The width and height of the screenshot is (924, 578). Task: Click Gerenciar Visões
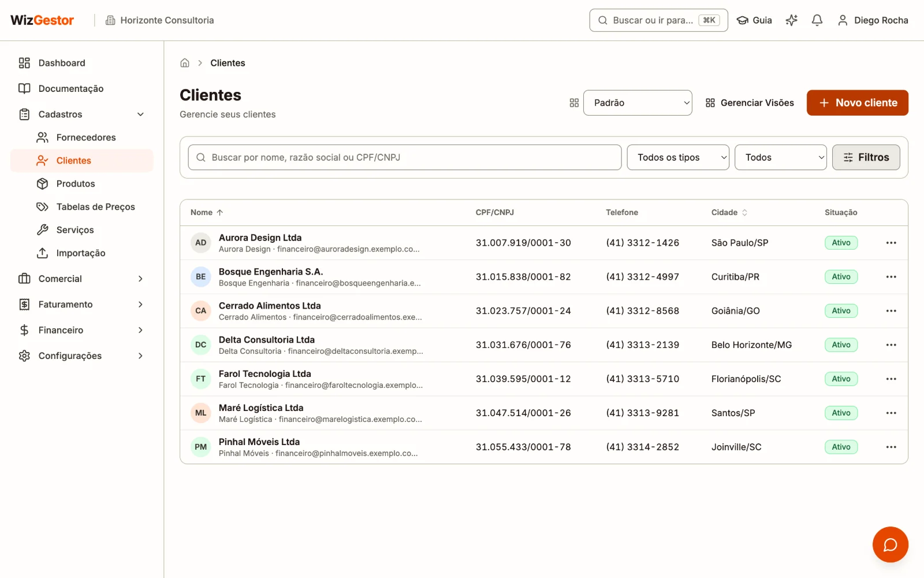click(x=750, y=103)
